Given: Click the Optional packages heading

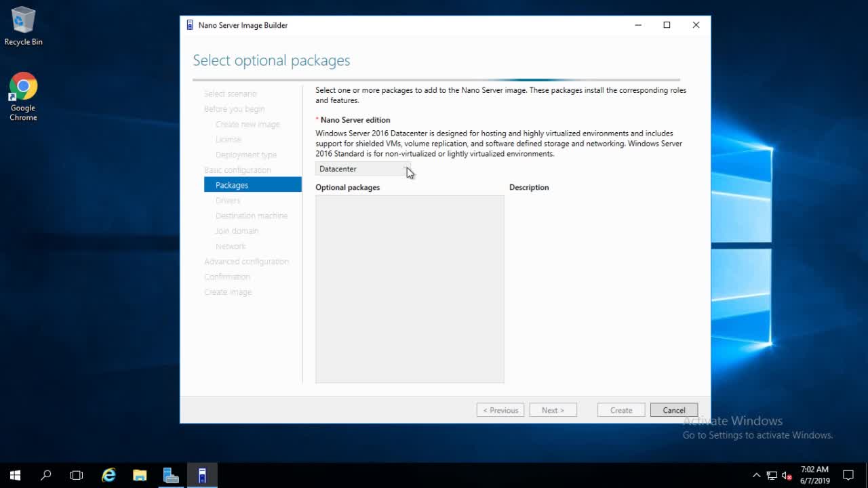Looking at the screenshot, I should coord(347,187).
